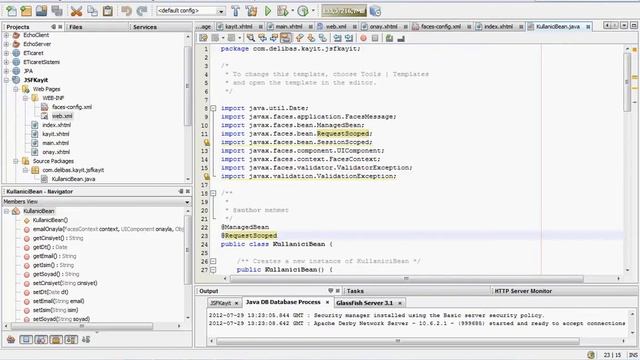The image size is (640, 360).
Task: Collapse the Web Pages folder
Action: 16,89
